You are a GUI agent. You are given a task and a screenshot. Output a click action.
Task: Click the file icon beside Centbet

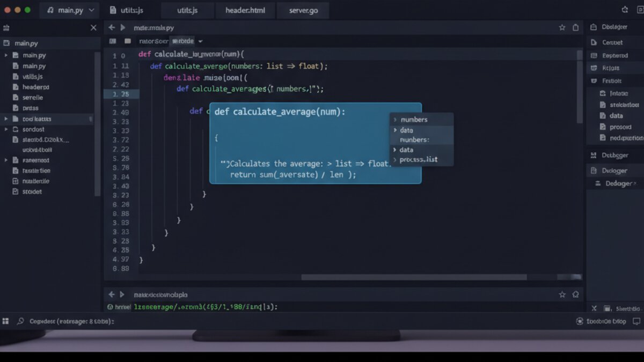tap(594, 42)
